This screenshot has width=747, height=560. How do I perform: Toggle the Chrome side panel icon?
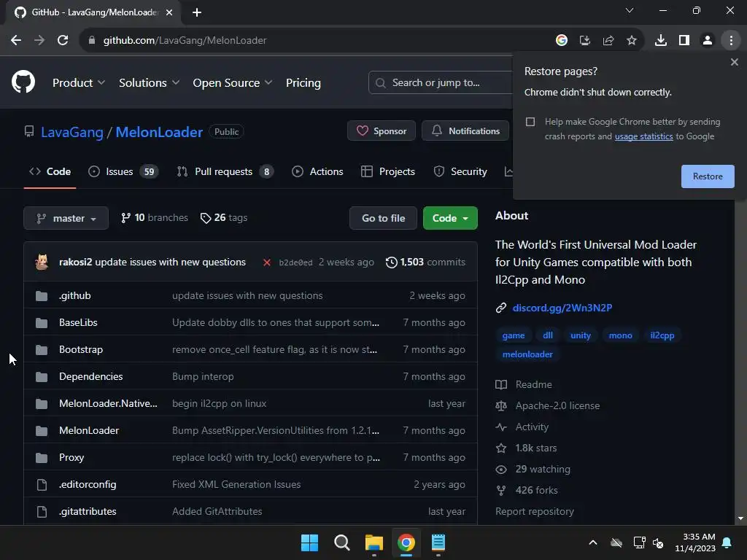click(684, 41)
